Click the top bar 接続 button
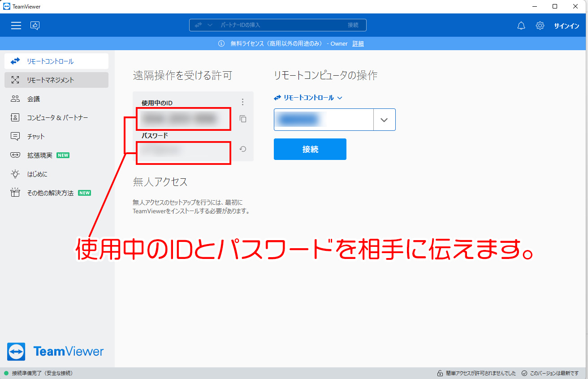 coord(353,25)
